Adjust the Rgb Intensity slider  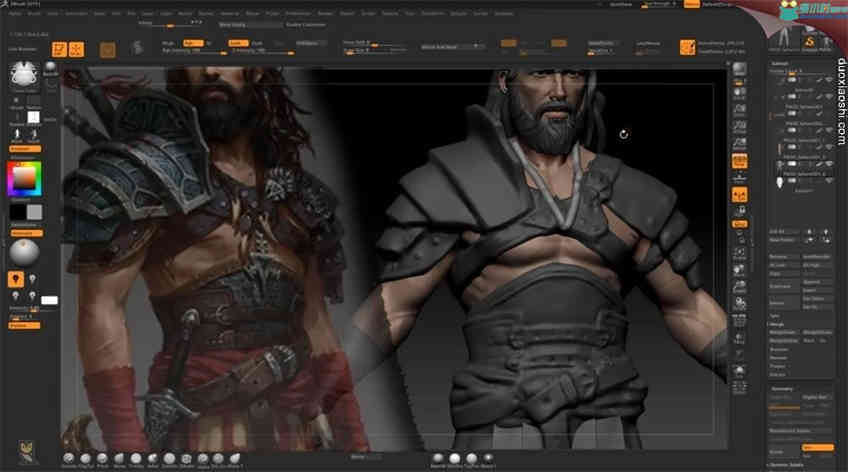point(195,51)
